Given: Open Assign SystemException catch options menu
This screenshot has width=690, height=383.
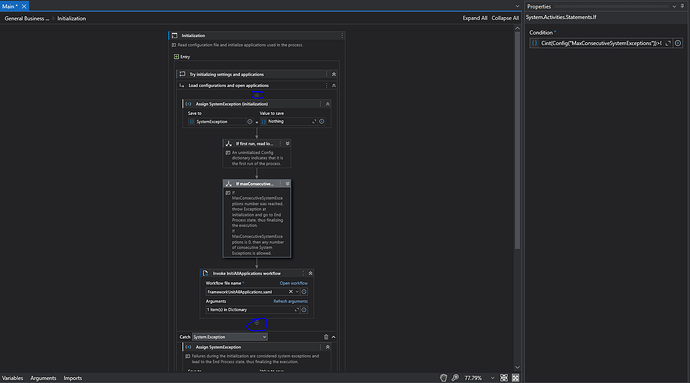Looking at the screenshot, I should 320,347.
